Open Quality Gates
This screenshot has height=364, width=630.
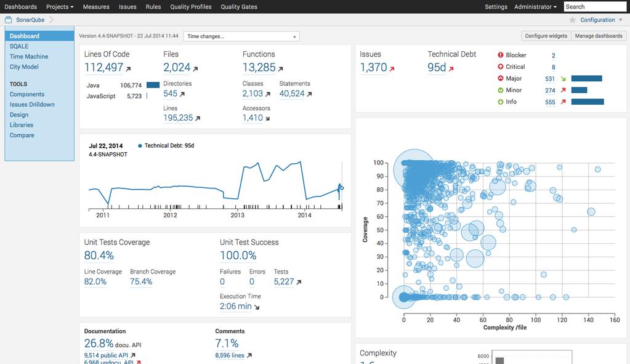click(x=239, y=7)
